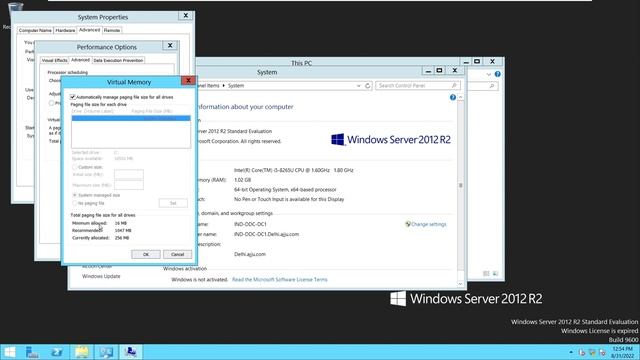Screen dimensions: 640x360
Task: Open Server Manager from the taskbar
Action: pyautogui.click(x=32, y=352)
